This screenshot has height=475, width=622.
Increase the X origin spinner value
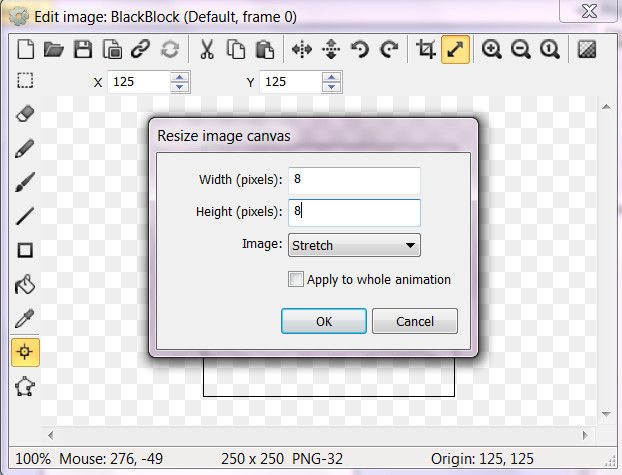pos(178,77)
